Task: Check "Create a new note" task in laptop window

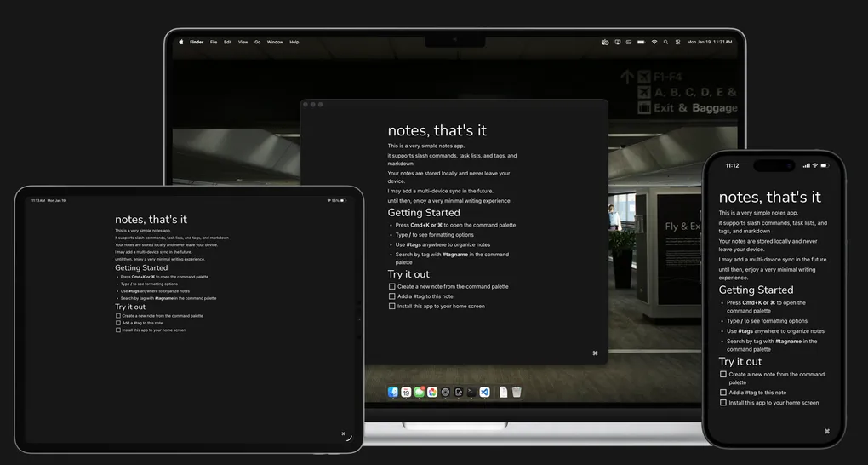Action: [x=392, y=287]
